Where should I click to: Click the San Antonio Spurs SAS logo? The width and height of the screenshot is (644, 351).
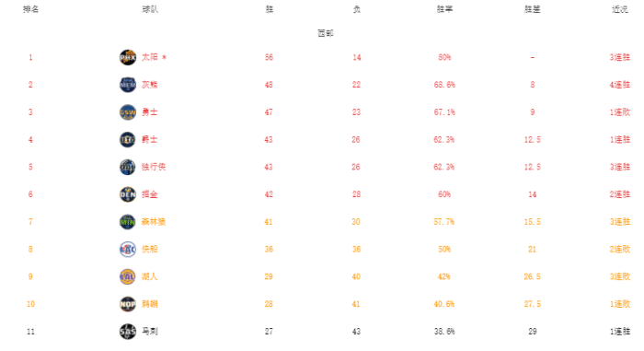tap(128, 332)
